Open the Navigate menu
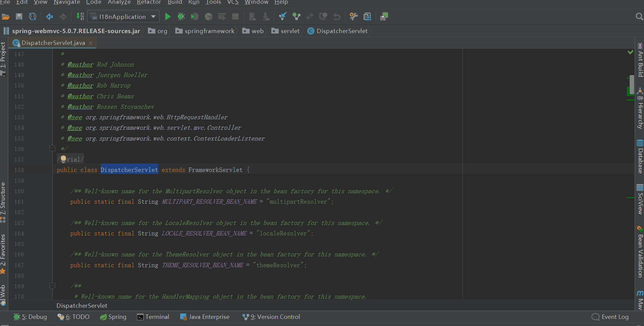The height and width of the screenshot is (326, 644). (67, 2)
